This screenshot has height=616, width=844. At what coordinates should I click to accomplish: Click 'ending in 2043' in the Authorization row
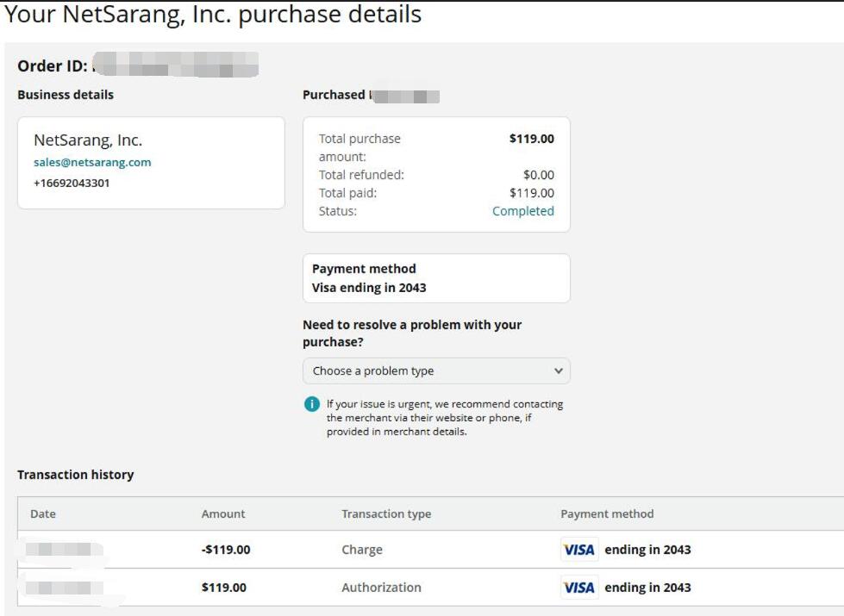coord(647,588)
